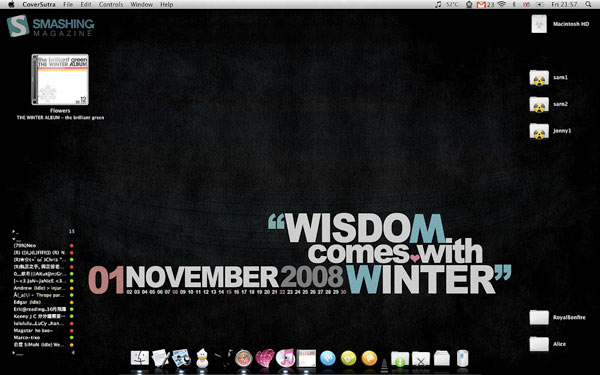Launch iTunes from the dock

click(285, 359)
